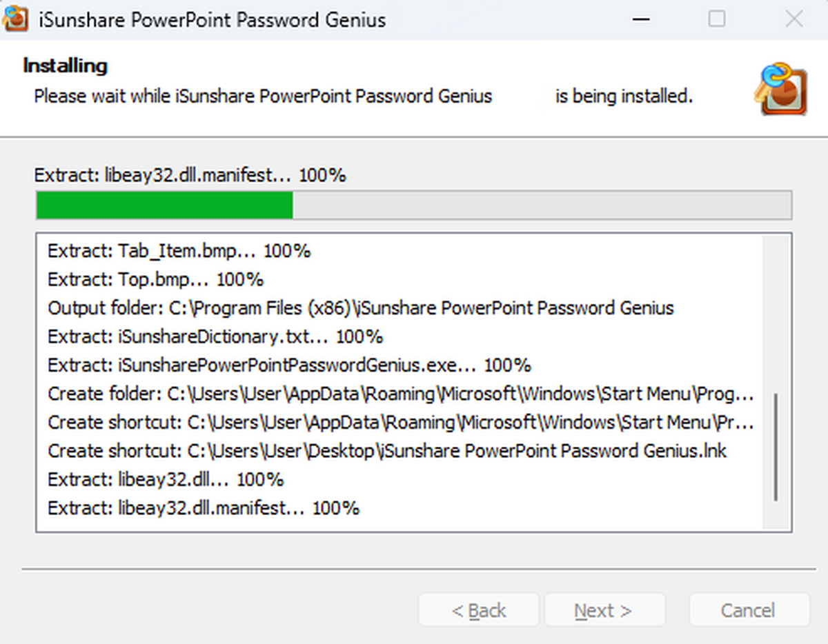Viewport: 828px width, 644px height.
Task: Select the 'Create folder' Start Menu log line
Action: tap(401, 394)
